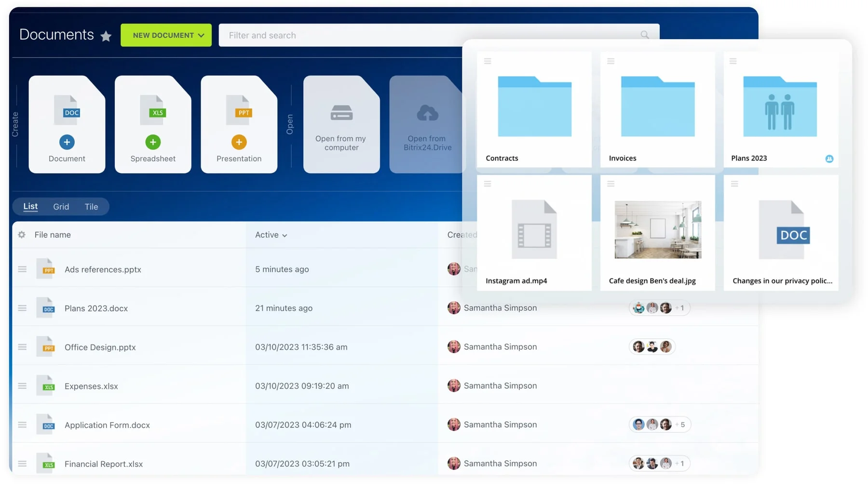
Task: Show the +5 shared users on Application Form.docx
Action: (x=680, y=425)
